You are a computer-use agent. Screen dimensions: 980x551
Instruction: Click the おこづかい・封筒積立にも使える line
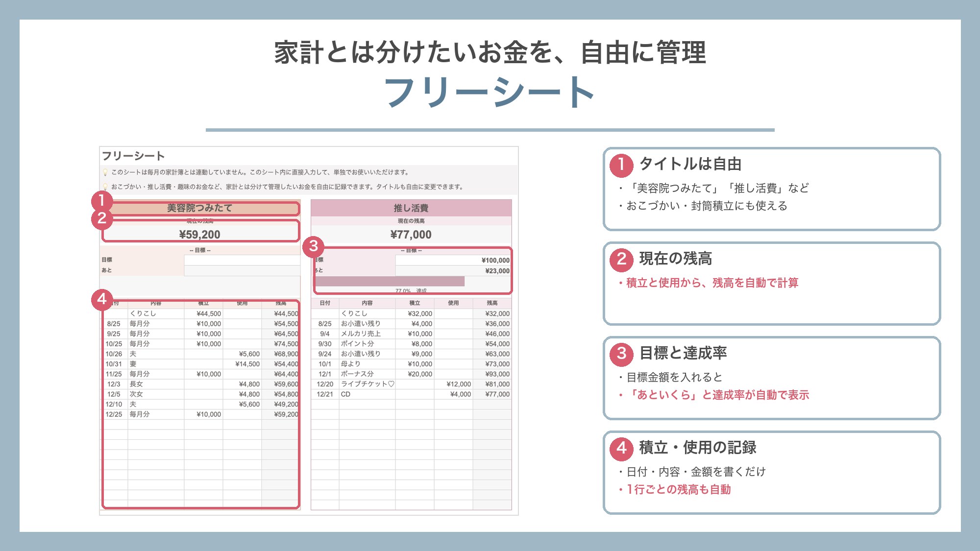(x=703, y=206)
